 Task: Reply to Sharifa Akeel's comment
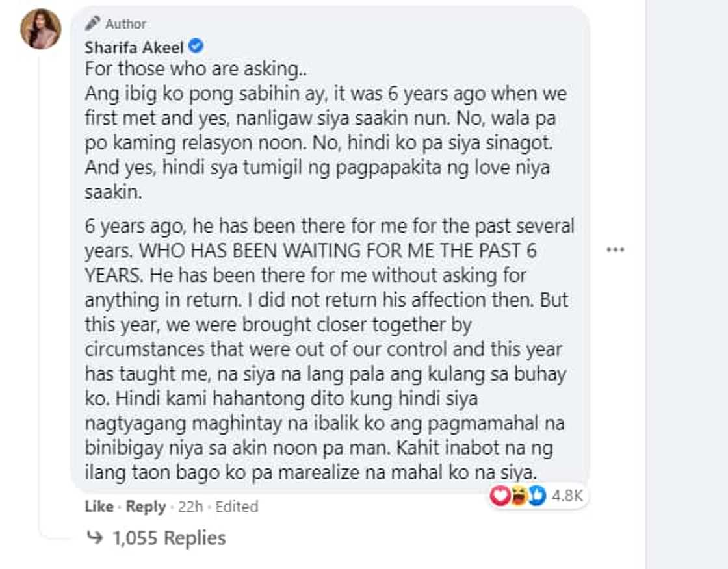146,507
